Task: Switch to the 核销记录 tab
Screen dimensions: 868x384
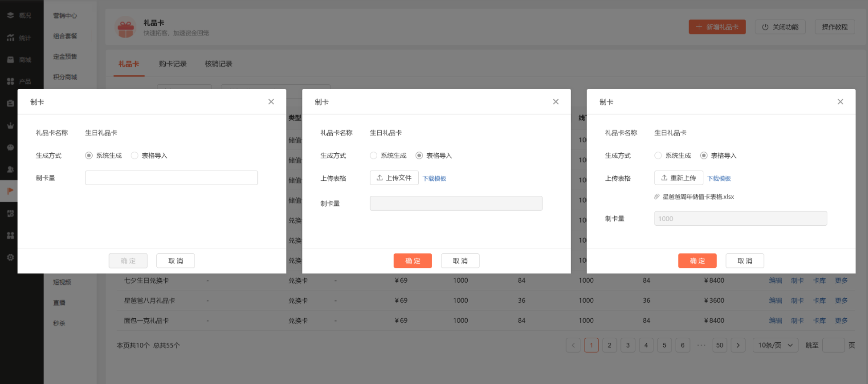Action: tap(219, 64)
